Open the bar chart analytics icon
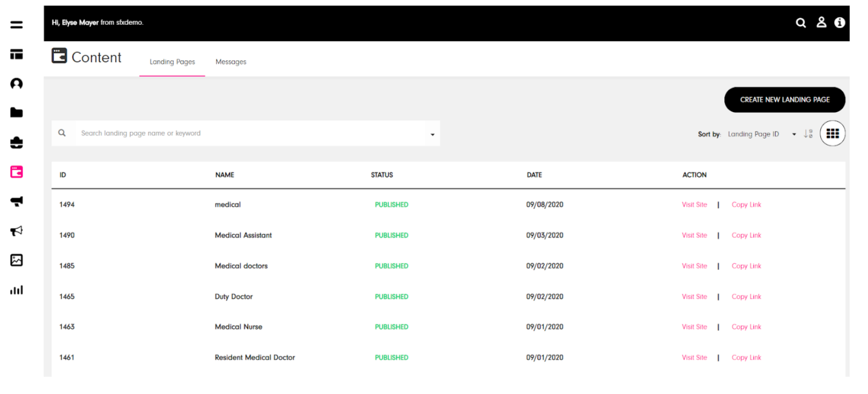868x394 pixels. coord(16,290)
